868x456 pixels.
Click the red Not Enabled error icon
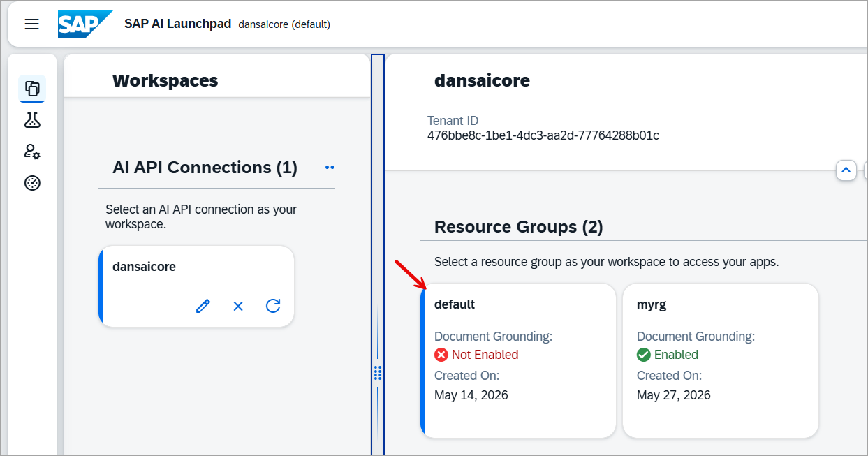(441, 355)
